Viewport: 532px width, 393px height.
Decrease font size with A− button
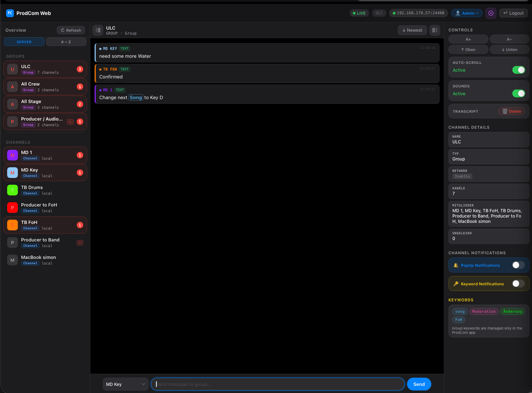pyautogui.click(x=510, y=39)
